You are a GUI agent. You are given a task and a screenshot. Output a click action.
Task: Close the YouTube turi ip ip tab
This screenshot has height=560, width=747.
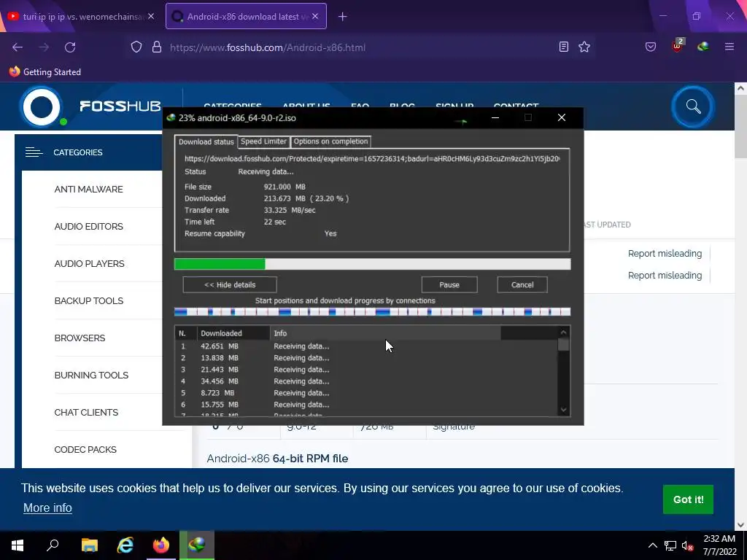(x=151, y=16)
